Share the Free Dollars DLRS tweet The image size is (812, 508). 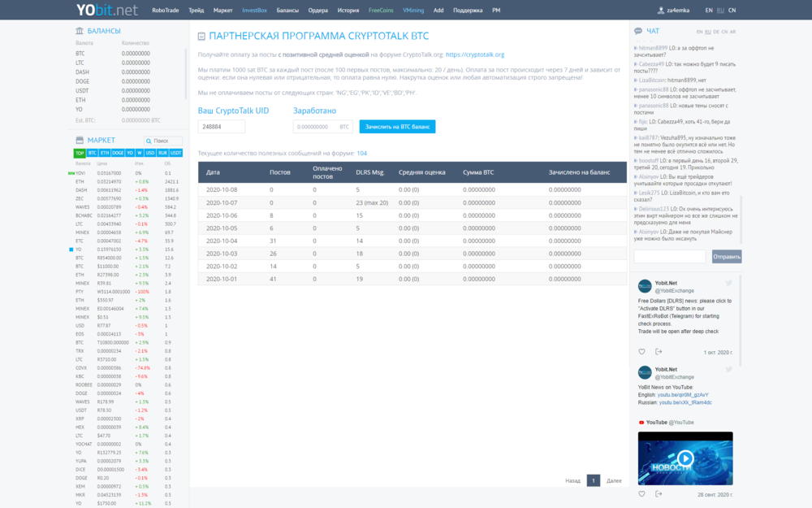pos(659,351)
